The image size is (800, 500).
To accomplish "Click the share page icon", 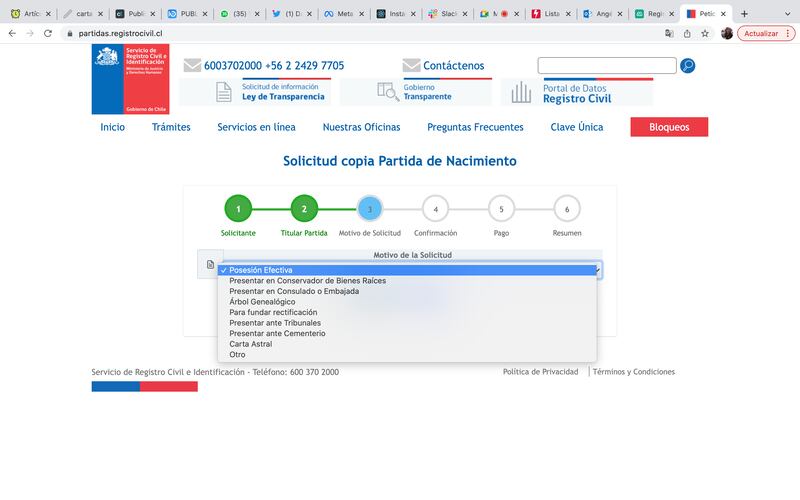I will [687, 33].
